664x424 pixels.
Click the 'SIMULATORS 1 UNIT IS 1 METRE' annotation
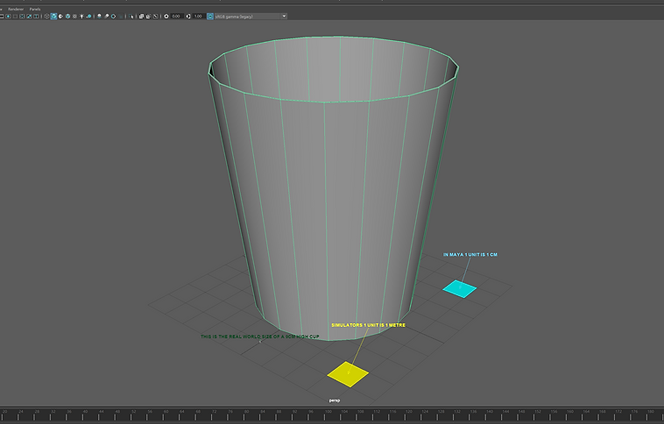pos(368,325)
